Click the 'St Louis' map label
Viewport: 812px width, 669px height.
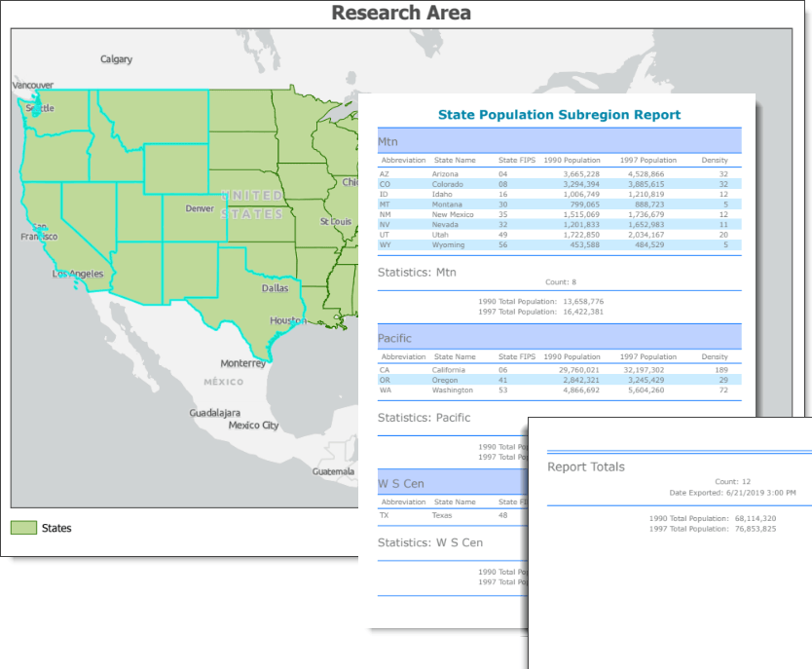(336, 222)
